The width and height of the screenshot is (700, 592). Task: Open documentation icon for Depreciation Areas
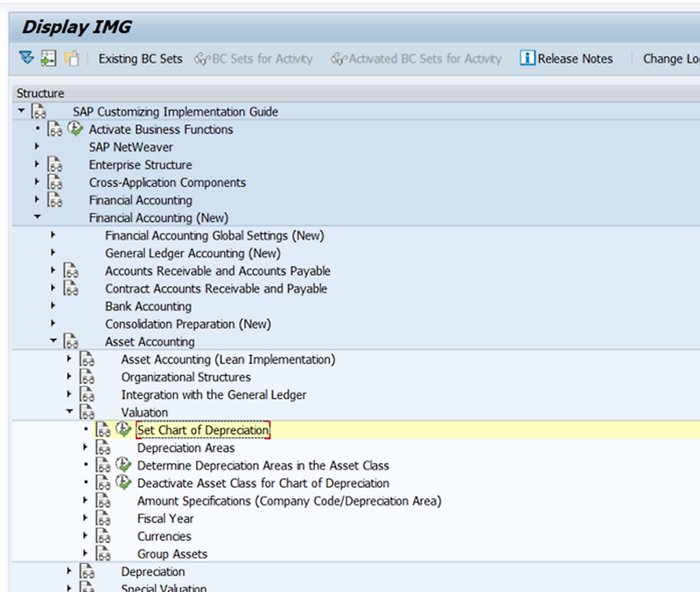[x=103, y=448]
